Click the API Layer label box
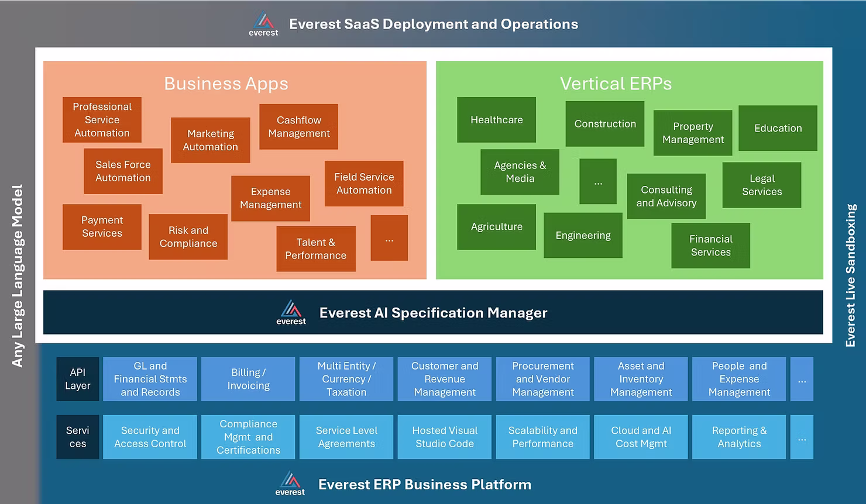 (78, 379)
